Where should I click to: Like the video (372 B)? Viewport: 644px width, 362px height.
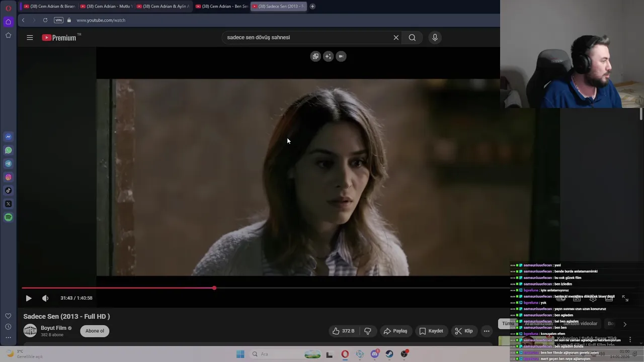[343, 331]
